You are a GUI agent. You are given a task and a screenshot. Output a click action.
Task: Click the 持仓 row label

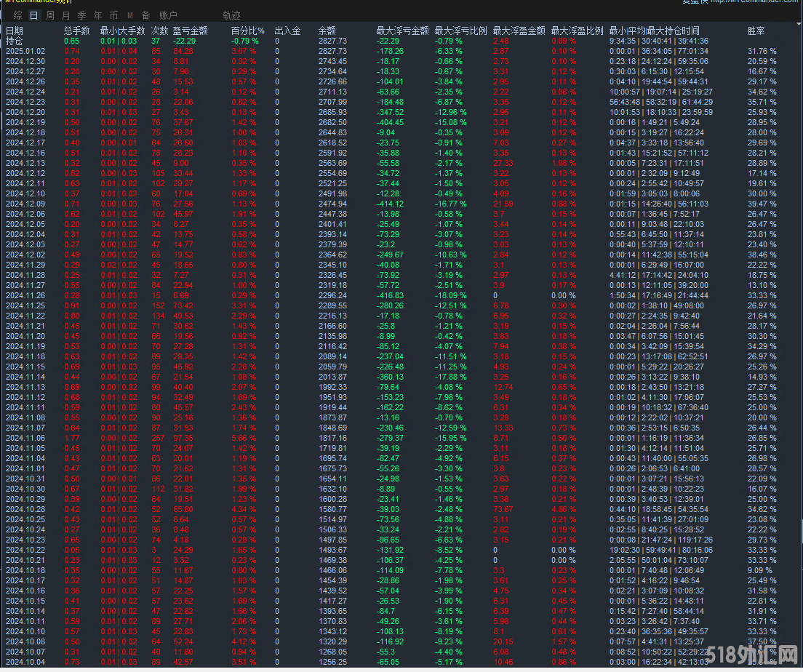coord(15,41)
